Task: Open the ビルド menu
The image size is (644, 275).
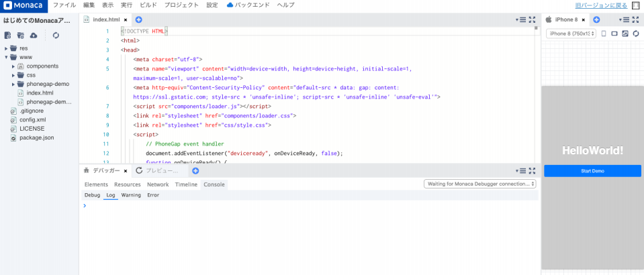Action: pyautogui.click(x=148, y=5)
